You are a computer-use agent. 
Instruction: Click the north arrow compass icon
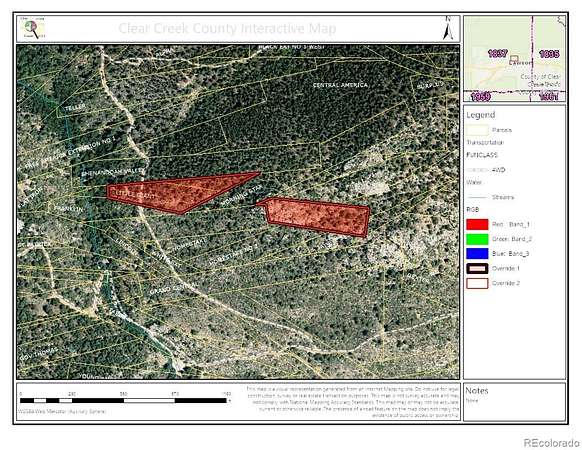click(x=448, y=28)
